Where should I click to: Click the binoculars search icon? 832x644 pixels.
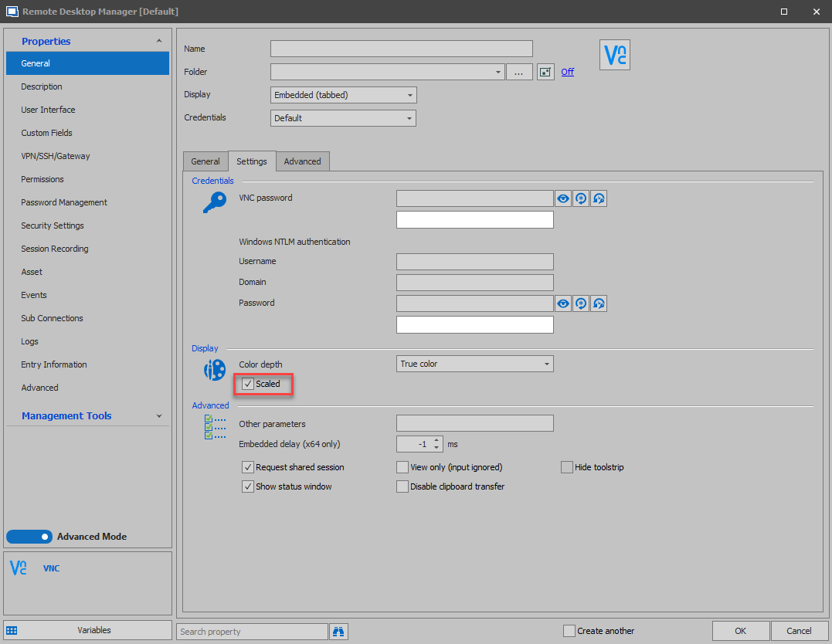[x=338, y=631]
